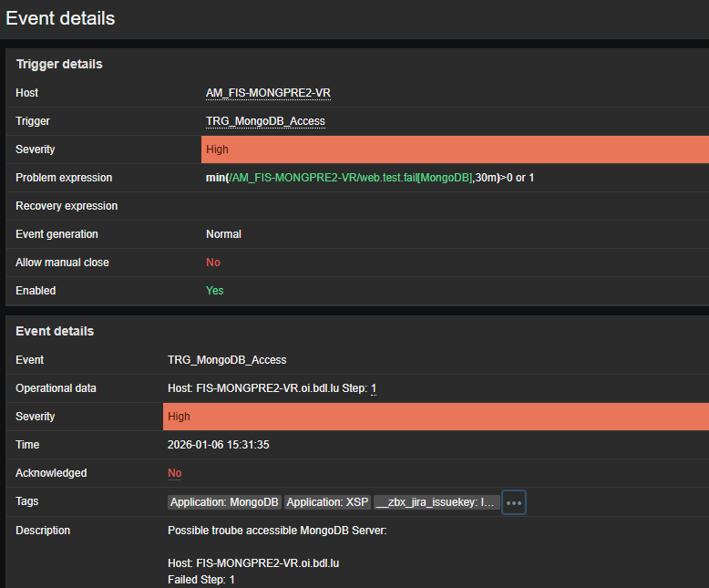This screenshot has width=709, height=588.
Task: Open the TRG_MongoDB_Access trigger link
Action: point(265,121)
